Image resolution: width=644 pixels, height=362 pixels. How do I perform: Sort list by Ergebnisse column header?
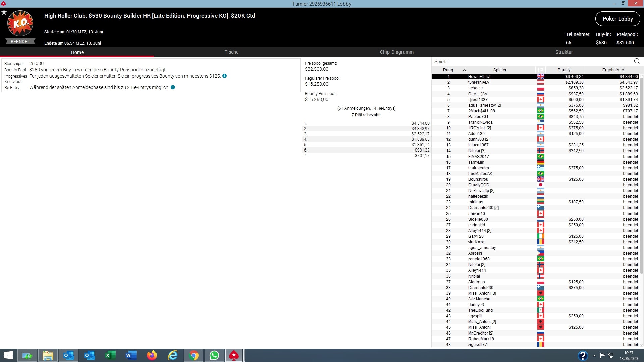pos(613,70)
